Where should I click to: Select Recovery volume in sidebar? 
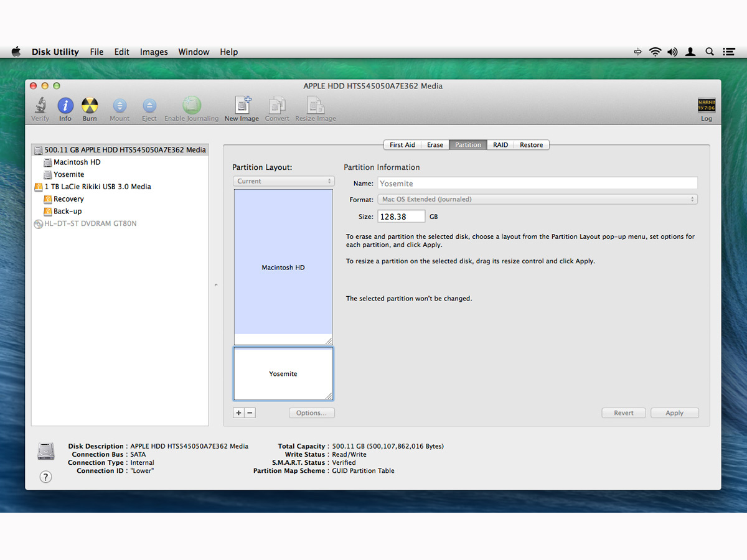[120, 199]
